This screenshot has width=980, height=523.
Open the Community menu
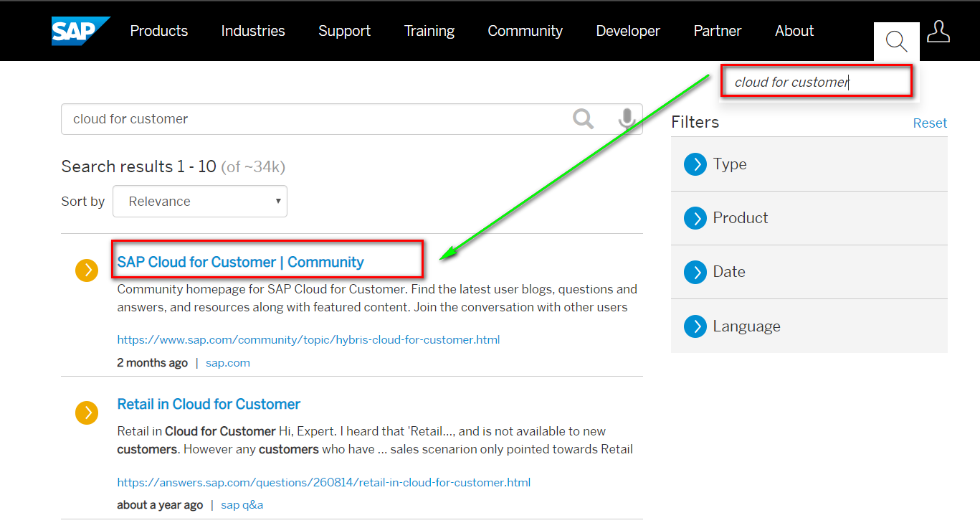point(525,31)
